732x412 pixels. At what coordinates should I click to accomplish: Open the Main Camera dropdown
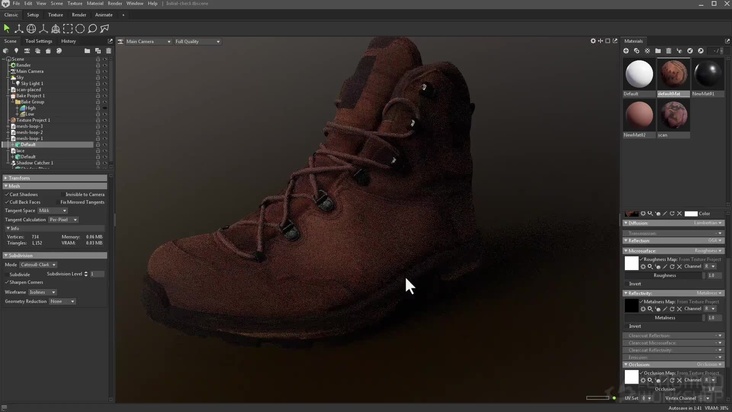[x=145, y=41]
